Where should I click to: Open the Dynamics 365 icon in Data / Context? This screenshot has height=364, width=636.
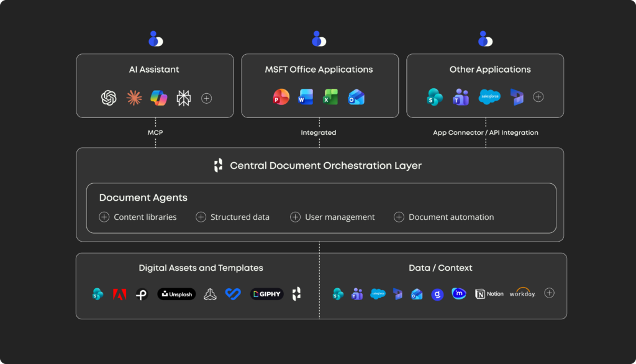pyautogui.click(x=397, y=294)
